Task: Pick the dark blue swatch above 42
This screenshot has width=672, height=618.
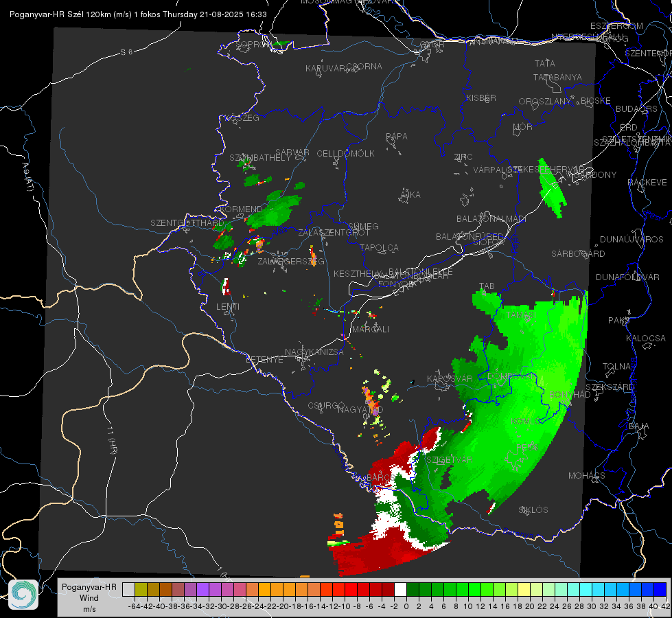Action: pos(660,590)
